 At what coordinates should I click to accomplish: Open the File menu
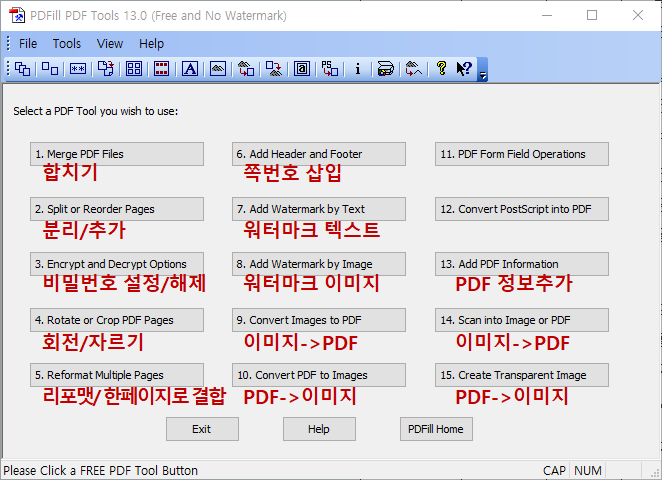coord(28,44)
